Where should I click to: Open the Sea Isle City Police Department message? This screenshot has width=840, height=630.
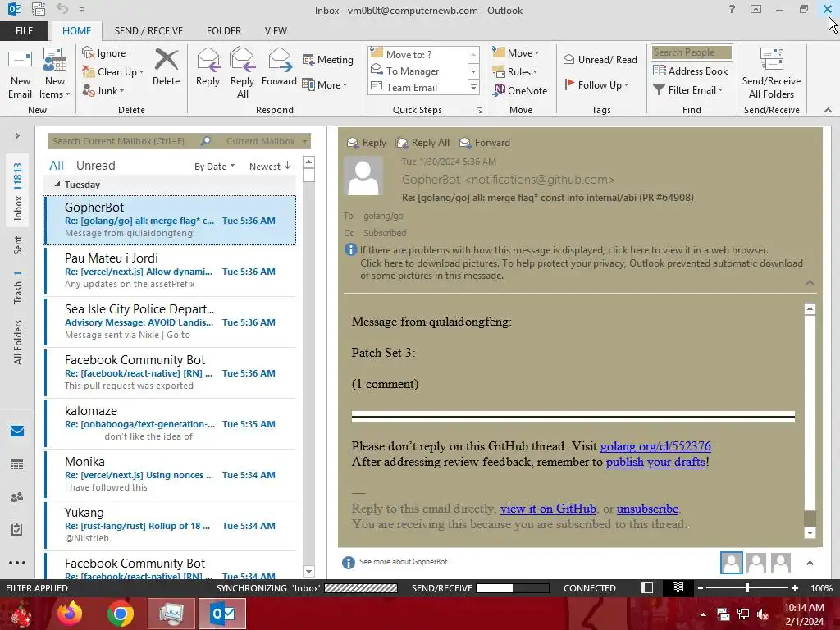[170, 322]
